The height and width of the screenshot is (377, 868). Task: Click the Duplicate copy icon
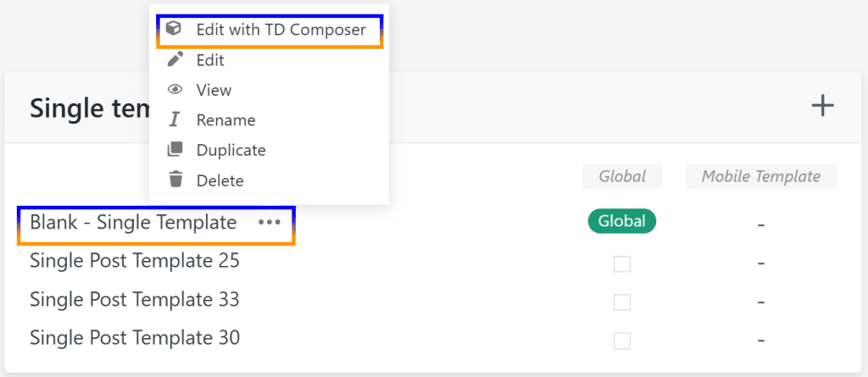[175, 150]
